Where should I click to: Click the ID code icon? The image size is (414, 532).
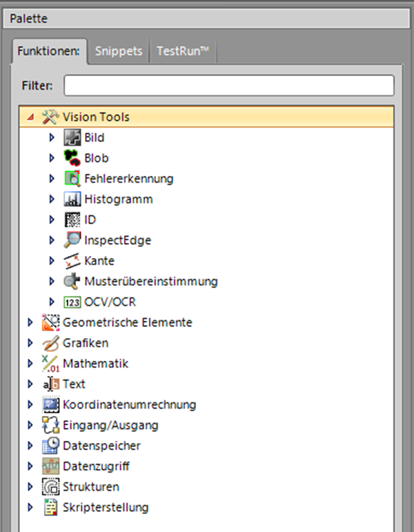point(72,219)
